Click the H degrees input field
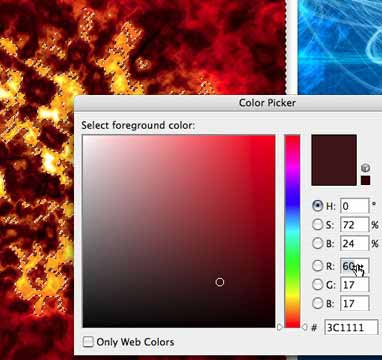The width and height of the screenshot is (382, 360). click(355, 206)
